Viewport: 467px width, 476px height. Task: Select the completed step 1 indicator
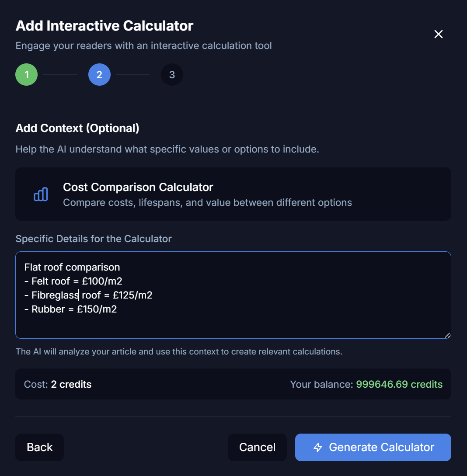tap(26, 74)
